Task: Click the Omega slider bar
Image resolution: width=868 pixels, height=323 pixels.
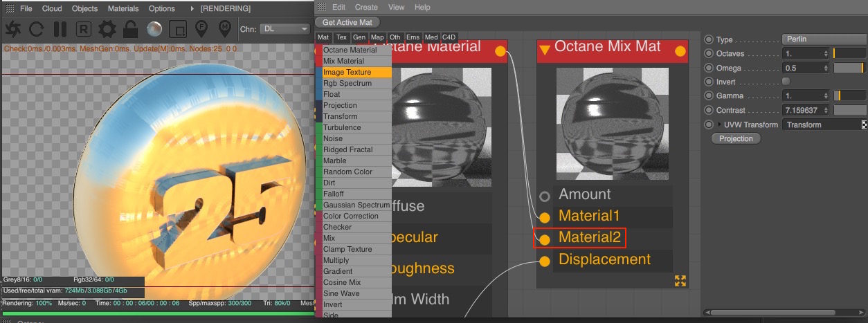Action: [849, 68]
